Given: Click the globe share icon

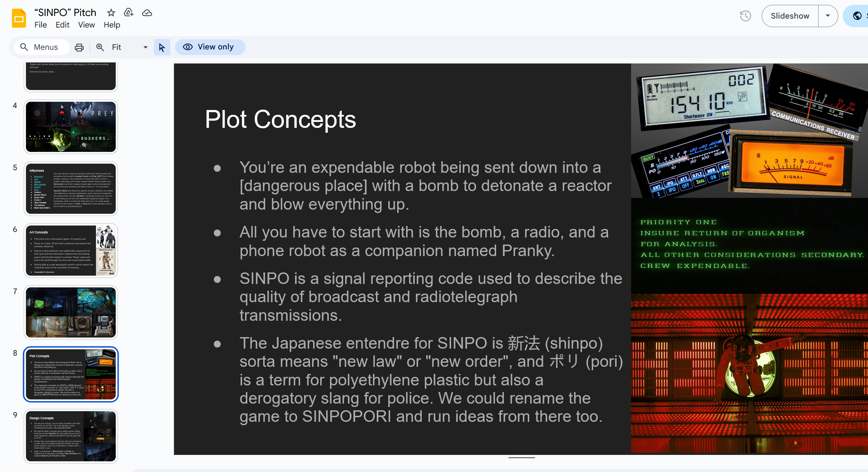Looking at the screenshot, I should [x=857, y=16].
